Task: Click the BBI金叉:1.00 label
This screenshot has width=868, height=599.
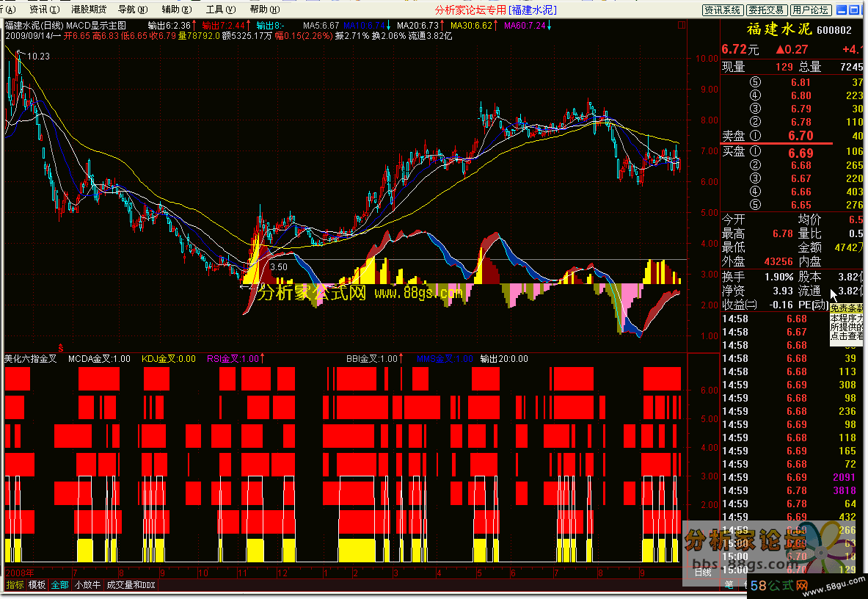Action: tap(371, 359)
